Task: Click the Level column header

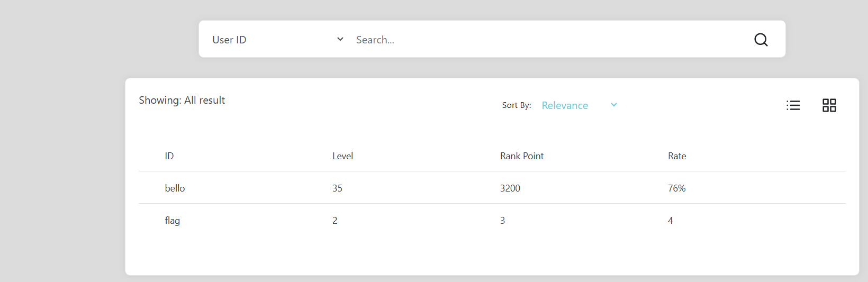Action: point(342,156)
